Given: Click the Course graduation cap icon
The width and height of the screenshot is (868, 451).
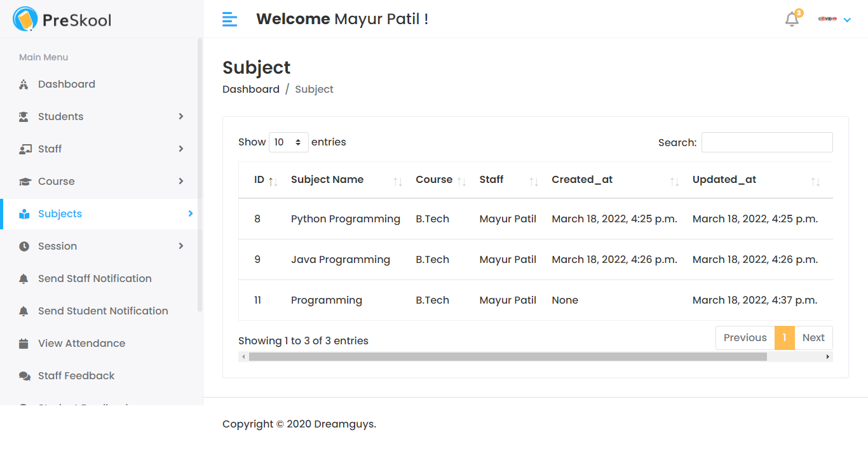Looking at the screenshot, I should (x=23, y=181).
